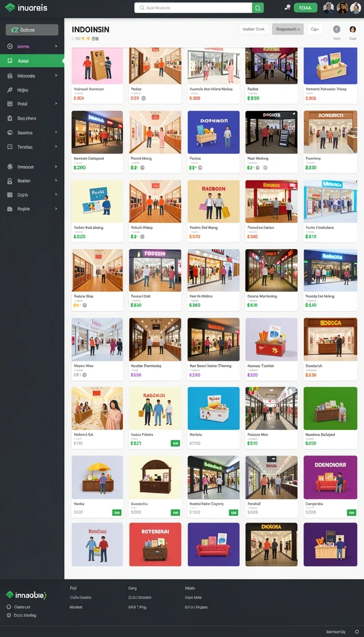Open the beige RADBOON shoppers thumbnail
364x637 pixels.
(213, 201)
